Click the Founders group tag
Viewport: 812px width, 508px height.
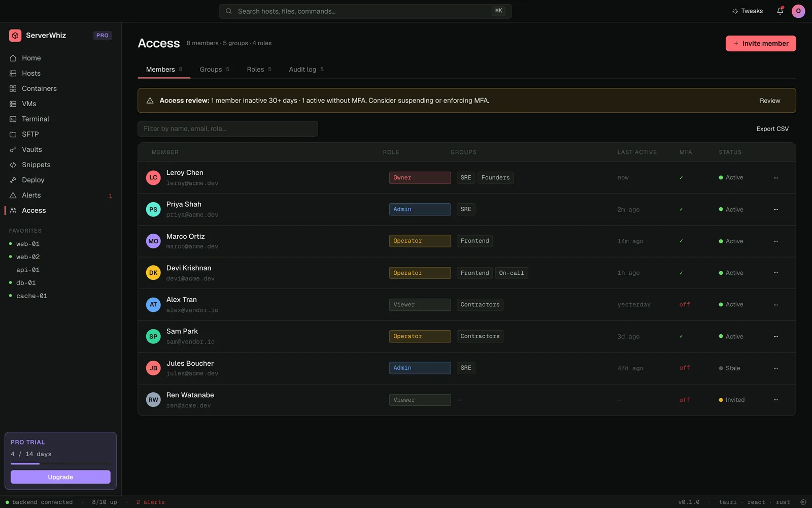click(495, 178)
